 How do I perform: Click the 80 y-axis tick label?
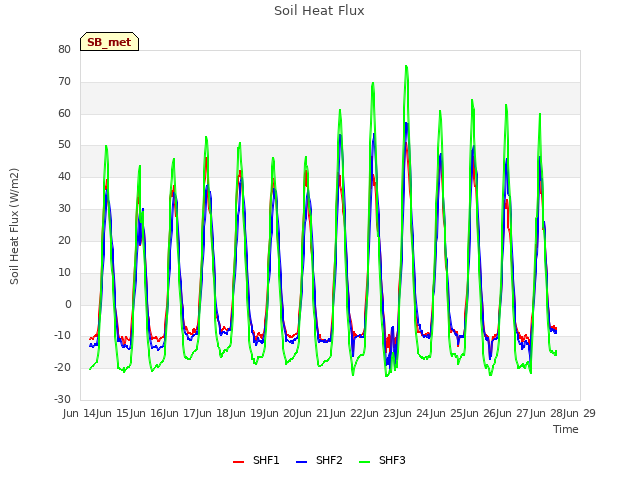click(64, 49)
